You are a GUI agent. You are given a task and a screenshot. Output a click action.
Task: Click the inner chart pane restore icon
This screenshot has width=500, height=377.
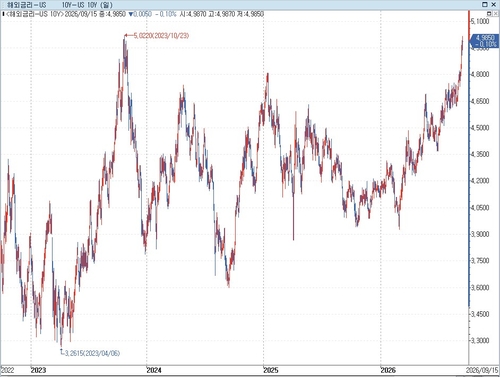[x=489, y=14]
